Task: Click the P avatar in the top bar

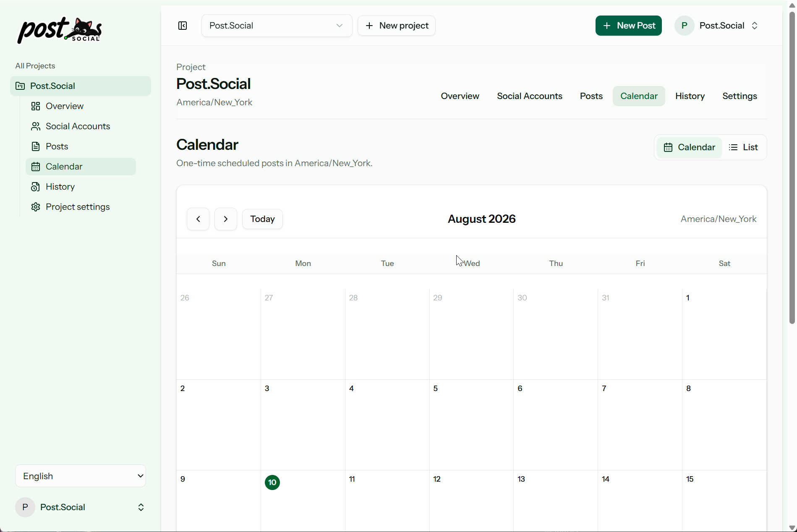Action: [x=684, y=26]
